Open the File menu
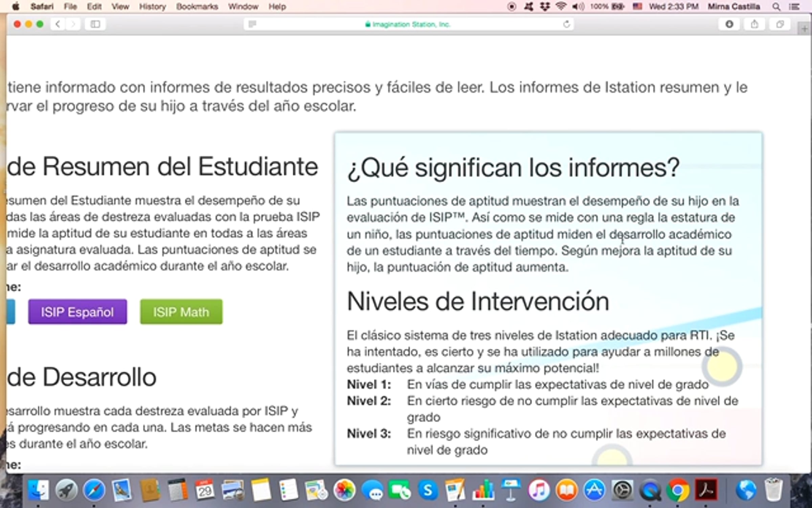This screenshot has width=812, height=508. pos(70,6)
